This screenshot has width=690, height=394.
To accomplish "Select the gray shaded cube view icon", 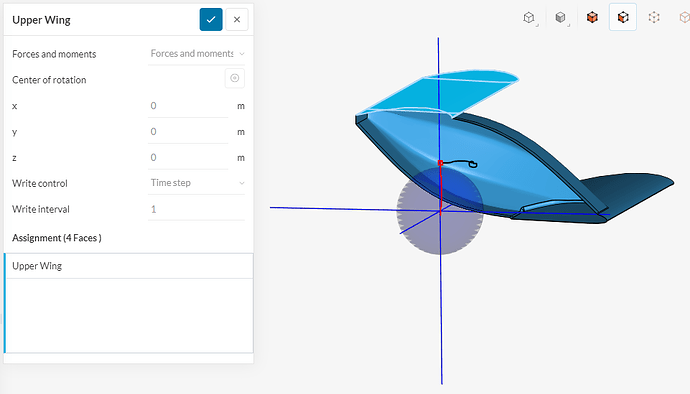I will pyautogui.click(x=560, y=18).
